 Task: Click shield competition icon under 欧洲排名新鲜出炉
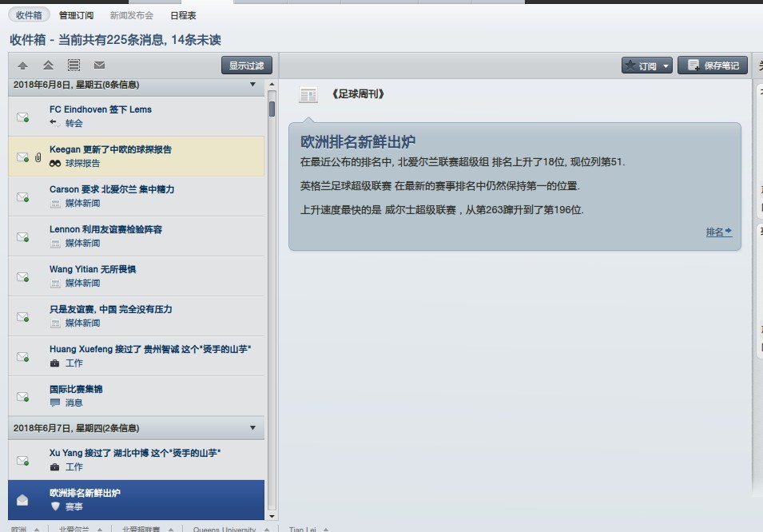(x=55, y=506)
